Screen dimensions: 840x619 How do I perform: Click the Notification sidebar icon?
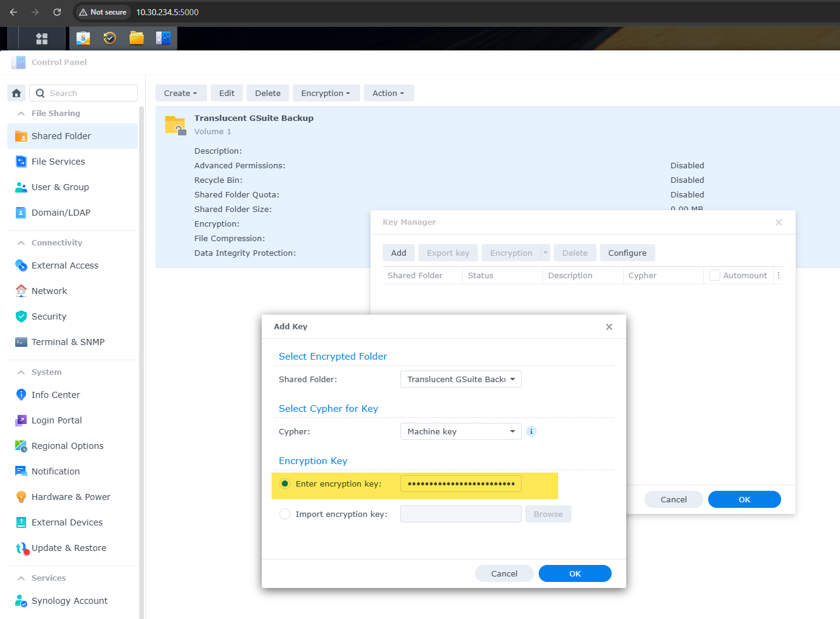tap(21, 471)
